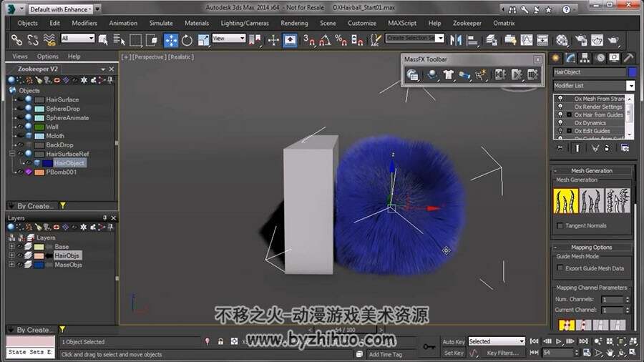This screenshot has width=644, height=362.
Task: Open the Modifier List dropdown
Action: (593, 85)
